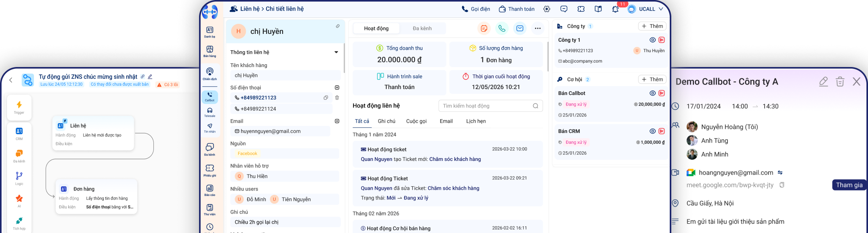Click the Tìm kiếm hoạt động search field

pyautogui.click(x=491, y=106)
